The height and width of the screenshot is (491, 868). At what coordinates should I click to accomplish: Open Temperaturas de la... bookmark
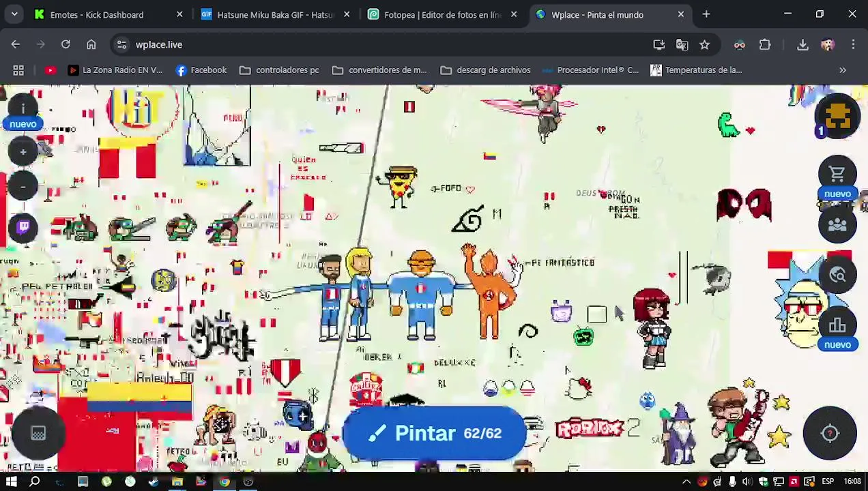(x=696, y=70)
